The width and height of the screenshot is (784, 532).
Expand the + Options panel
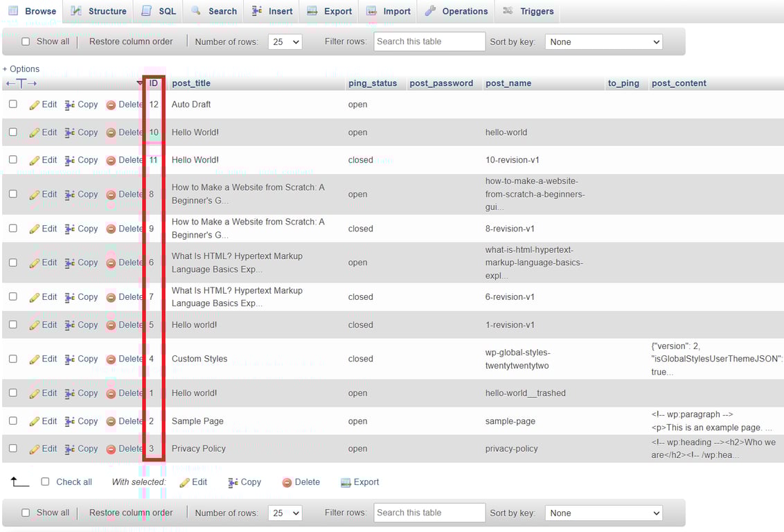[21, 69]
